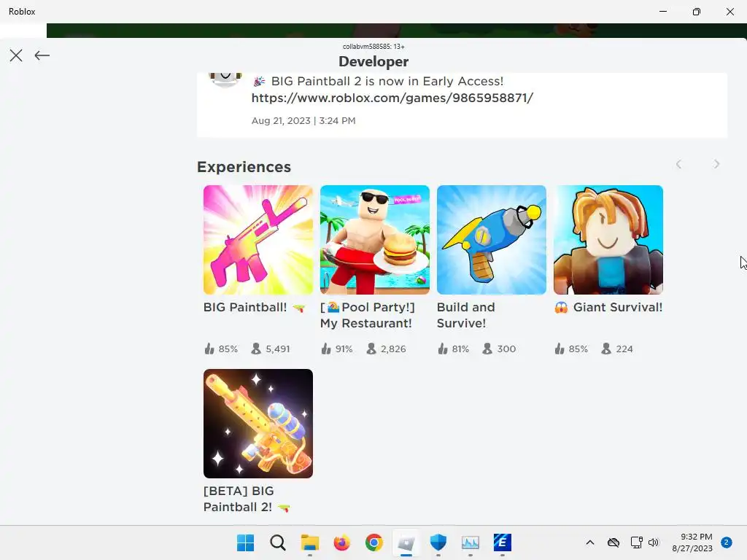Click the developer avatar in the announcement
The image size is (747, 560).
click(x=225, y=79)
